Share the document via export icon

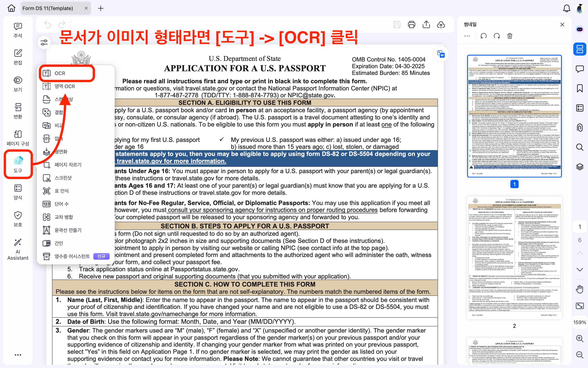point(426,25)
